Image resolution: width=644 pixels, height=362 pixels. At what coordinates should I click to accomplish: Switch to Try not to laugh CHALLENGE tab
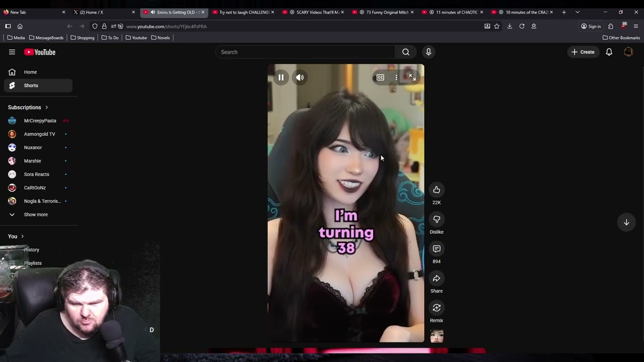(244, 12)
